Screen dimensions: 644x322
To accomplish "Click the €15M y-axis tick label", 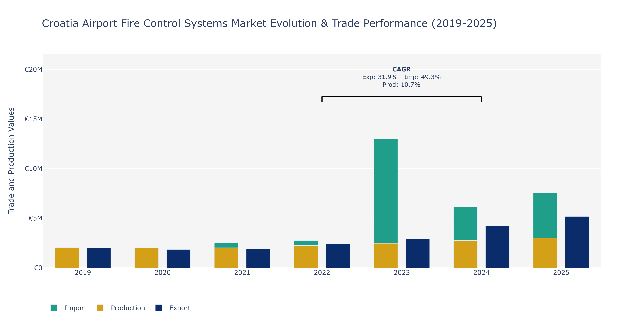I will [x=33, y=119].
